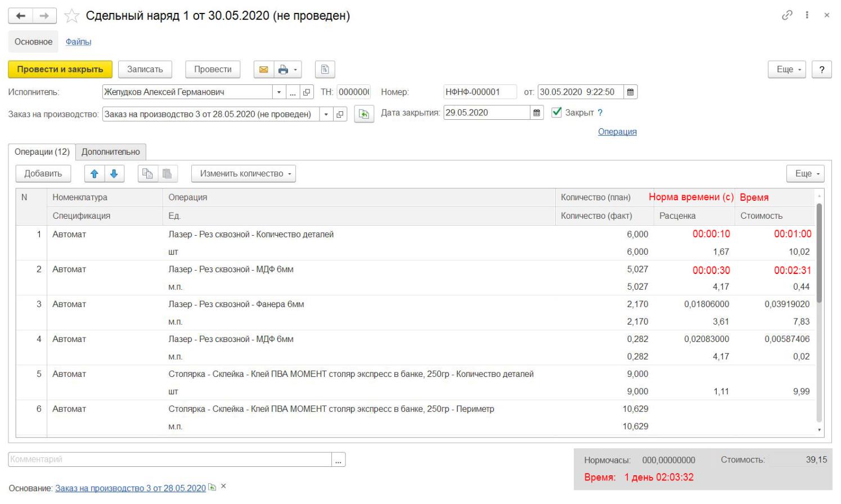Click the printer icon
Viewport: 841px width, 504px height.
point(283,69)
